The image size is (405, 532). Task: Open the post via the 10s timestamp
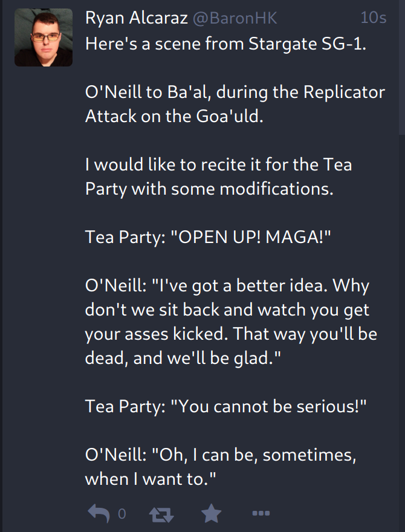pos(373,18)
